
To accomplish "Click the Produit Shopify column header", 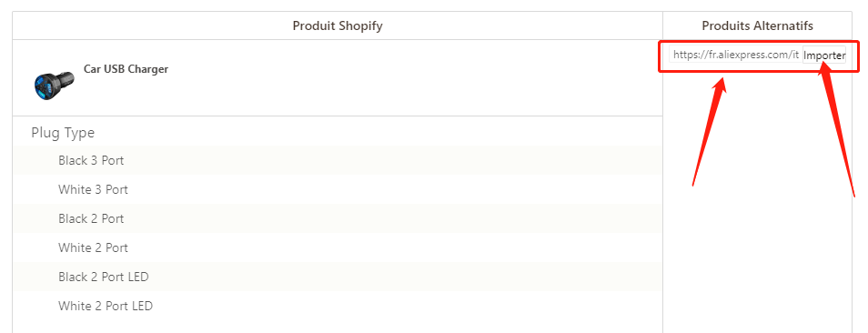I will point(338,26).
